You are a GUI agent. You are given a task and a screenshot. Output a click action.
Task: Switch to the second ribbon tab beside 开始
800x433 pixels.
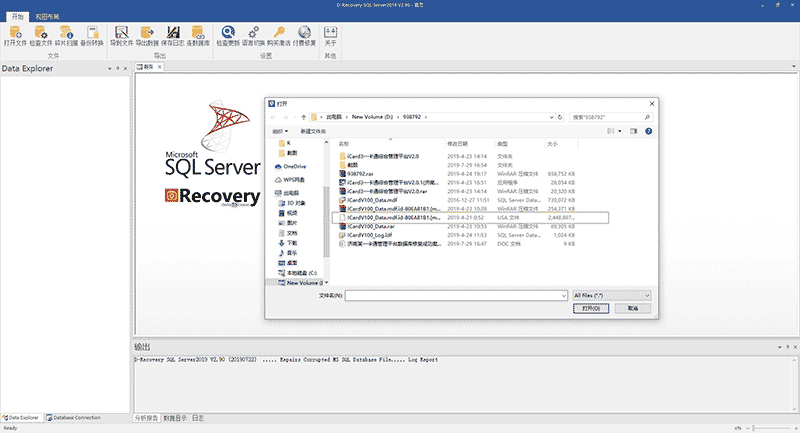click(47, 17)
